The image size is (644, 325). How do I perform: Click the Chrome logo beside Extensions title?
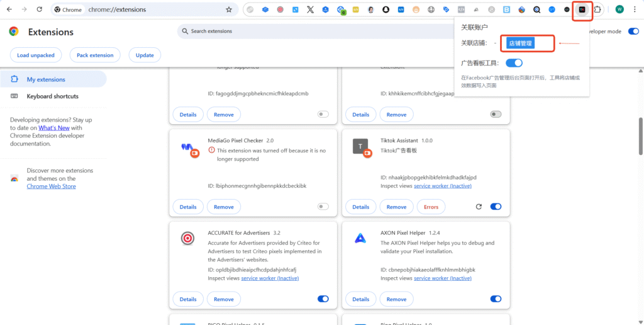click(14, 31)
